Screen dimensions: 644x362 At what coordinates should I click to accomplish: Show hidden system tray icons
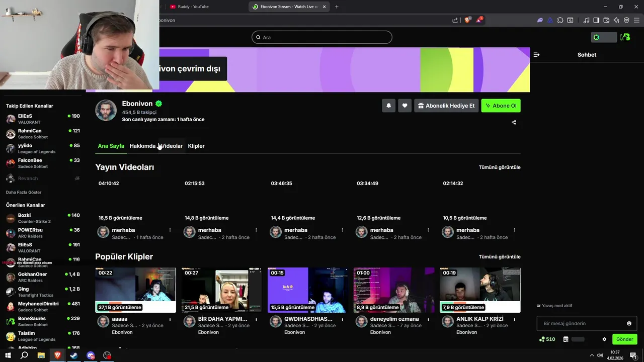[x=592, y=355]
